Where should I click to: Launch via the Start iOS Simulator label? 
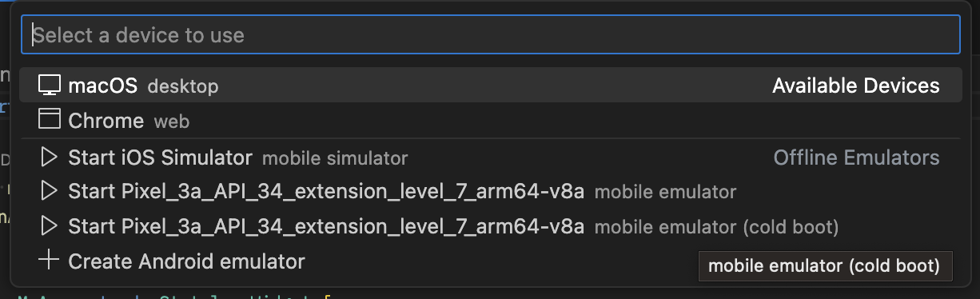point(161,157)
